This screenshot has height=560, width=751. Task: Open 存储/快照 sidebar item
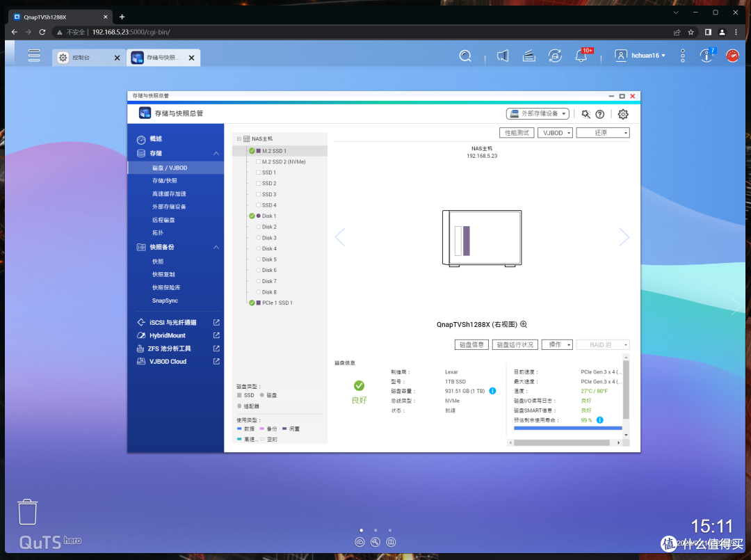click(x=164, y=181)
